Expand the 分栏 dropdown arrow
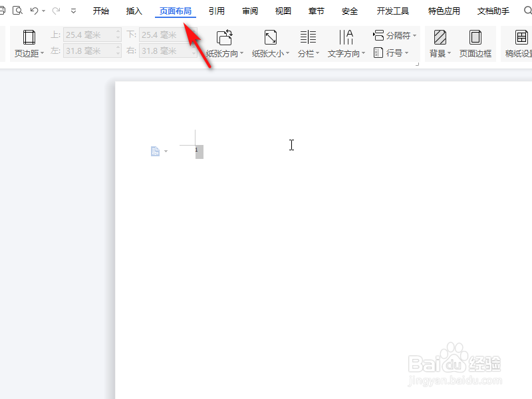Viewport: 532px width, 399px height. pyautogui.click(x=318, y=53)
